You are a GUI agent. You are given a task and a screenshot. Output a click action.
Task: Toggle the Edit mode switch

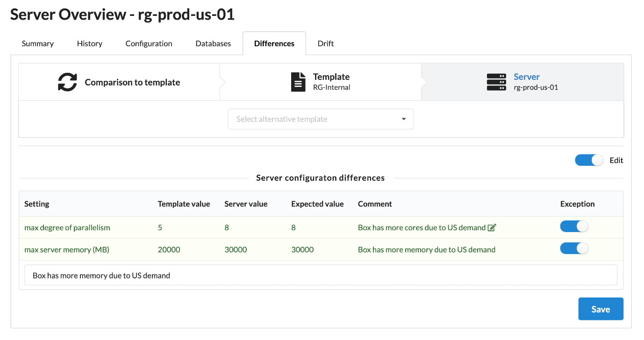[589, 160]
